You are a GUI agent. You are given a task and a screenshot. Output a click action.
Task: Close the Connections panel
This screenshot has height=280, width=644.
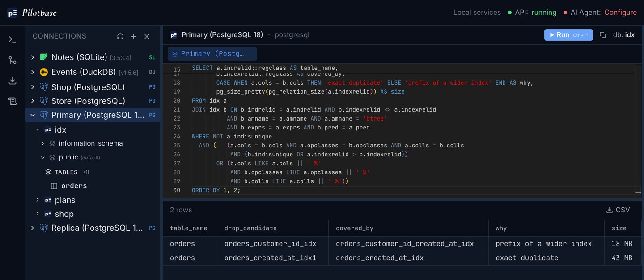147,36
